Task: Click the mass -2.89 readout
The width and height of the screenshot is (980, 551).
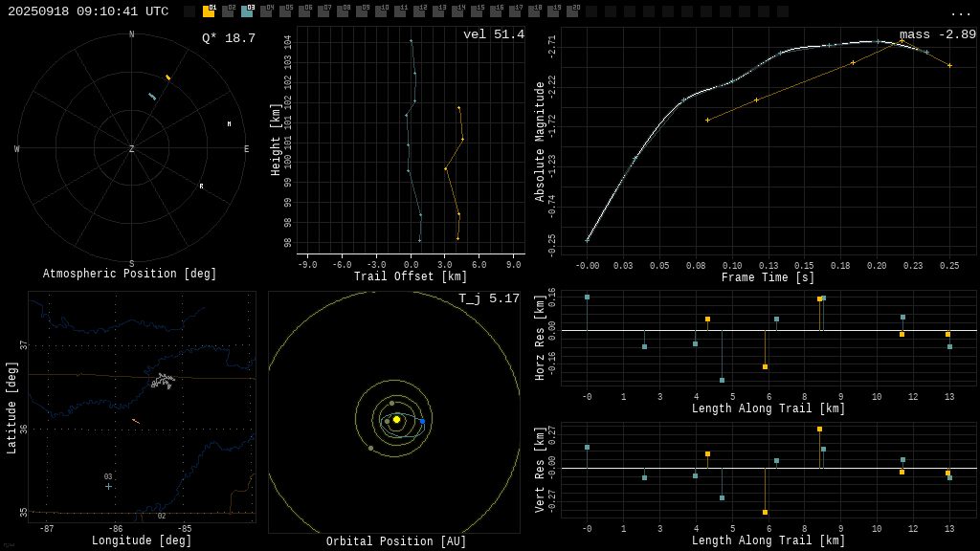Action: point(937,35)
